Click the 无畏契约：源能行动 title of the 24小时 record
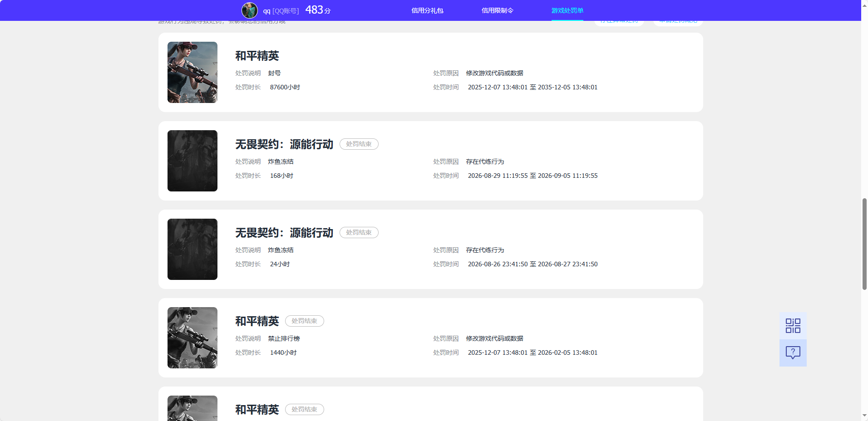The height and width of the screenshot is (421, 868). (x=284, y=233)
